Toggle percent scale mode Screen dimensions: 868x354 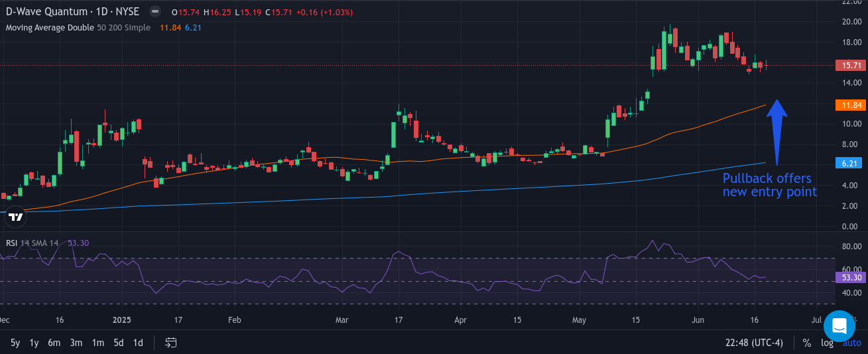tap(807, 343)
